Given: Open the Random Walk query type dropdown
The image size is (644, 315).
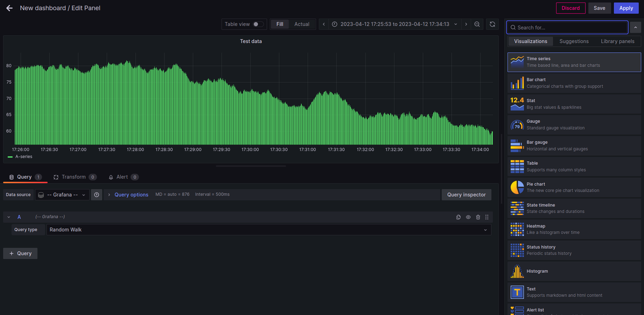Looking at the screenshot, I should pyautogui.click(x=269, y=230).
